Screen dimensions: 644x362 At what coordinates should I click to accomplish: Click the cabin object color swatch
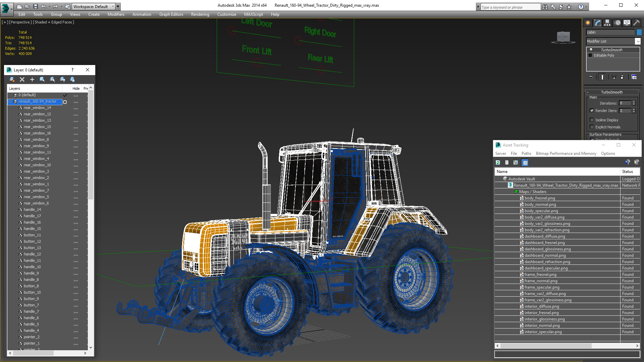point(639,32)
